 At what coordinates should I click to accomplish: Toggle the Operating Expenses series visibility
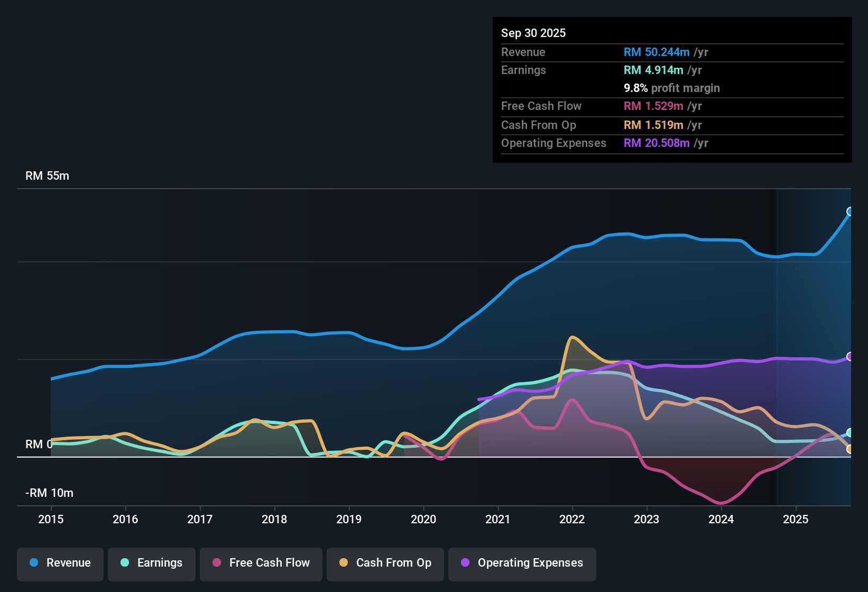(x=522, y=563)
